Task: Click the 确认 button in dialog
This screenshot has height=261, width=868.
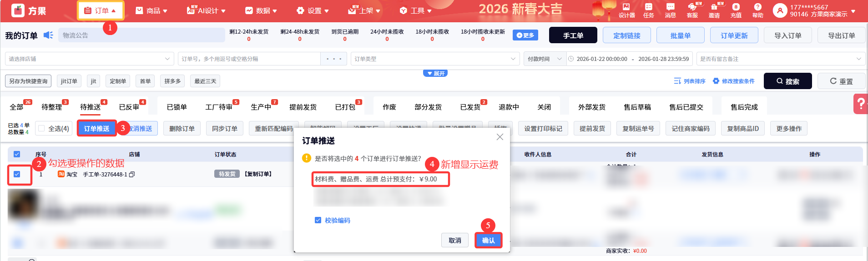Action: pos(489,240)
